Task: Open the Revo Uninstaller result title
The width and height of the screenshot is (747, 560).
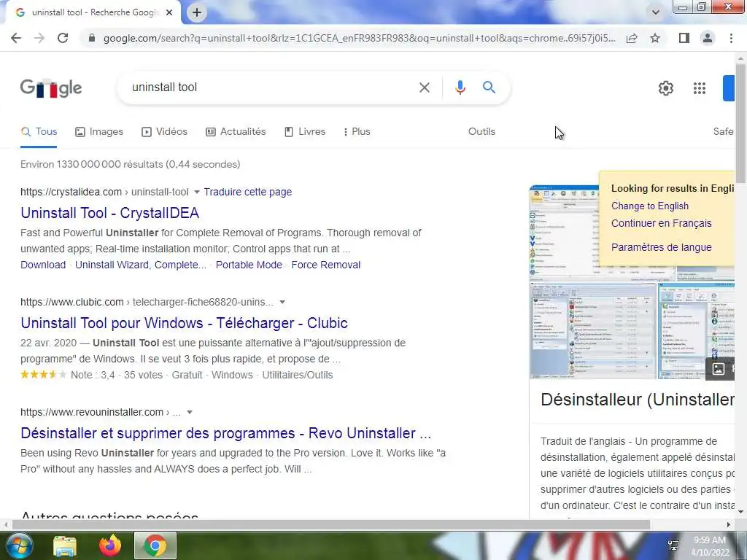Action: (226, 433)
